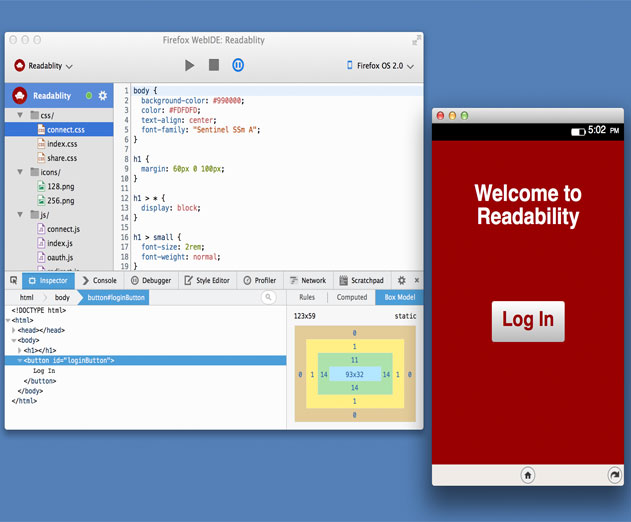631x522 pixels.
Task: Collapse the css/ folder
Action: click(20, 115)
